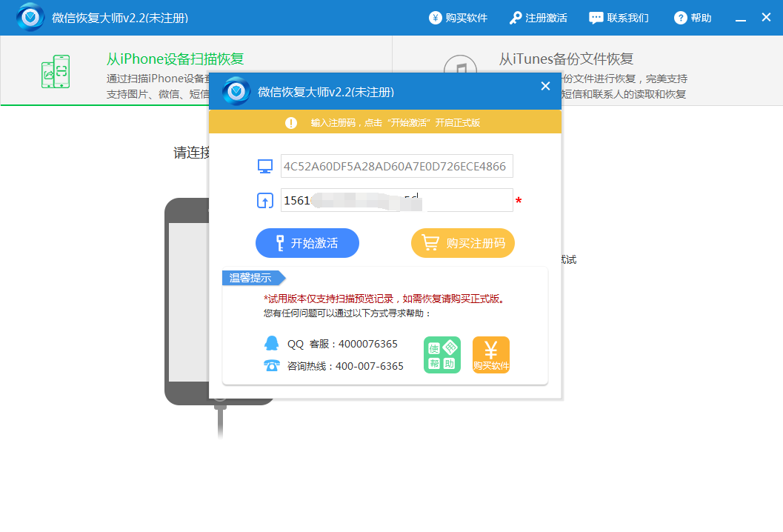Click the 咨询热线:400-007-6365 text
Viewport: 783px width, 532px height.
pos(345,366)
